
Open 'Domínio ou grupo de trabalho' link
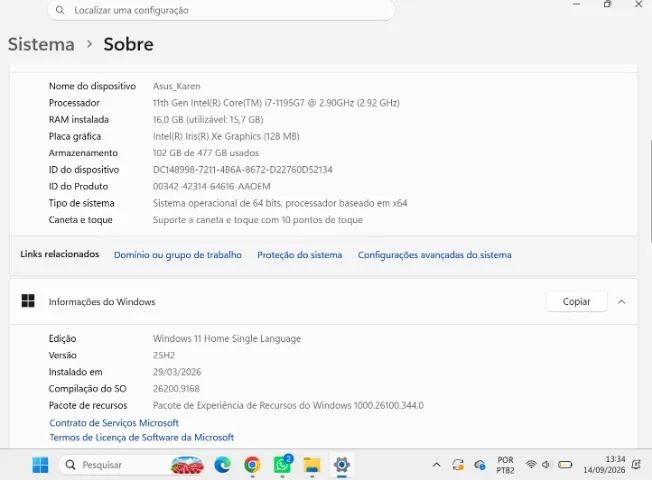(x=178, y=255)
